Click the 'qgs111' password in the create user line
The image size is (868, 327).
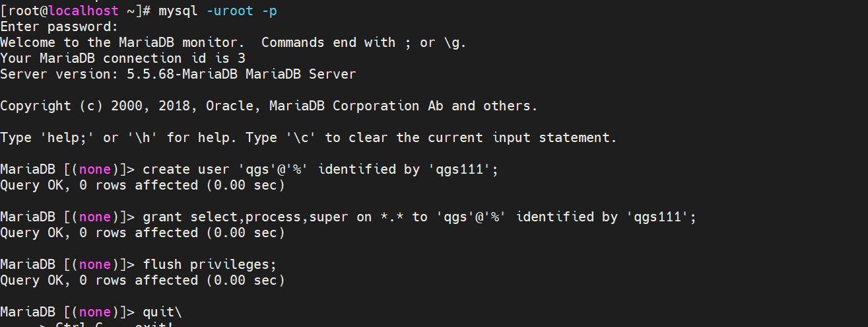(x=459, y=169)
